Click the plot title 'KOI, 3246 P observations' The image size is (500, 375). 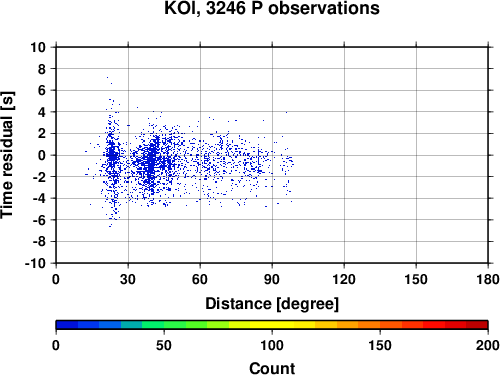point(272,8)
